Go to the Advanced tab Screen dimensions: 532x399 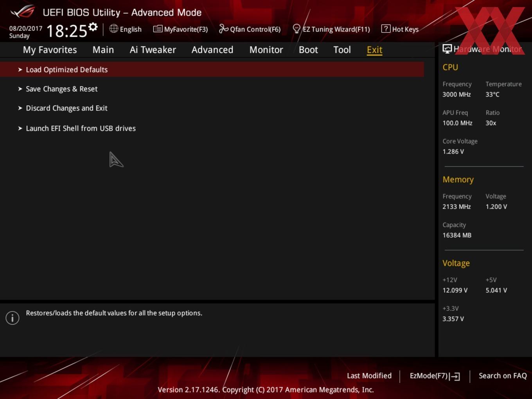point(212,50)
